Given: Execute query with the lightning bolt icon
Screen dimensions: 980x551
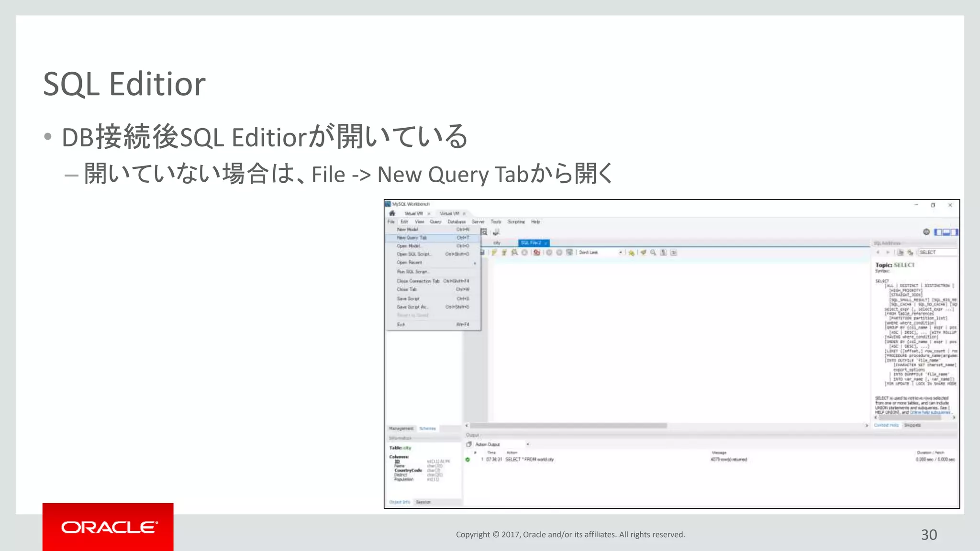Looking at the screenshot, I should pos(494,253).
